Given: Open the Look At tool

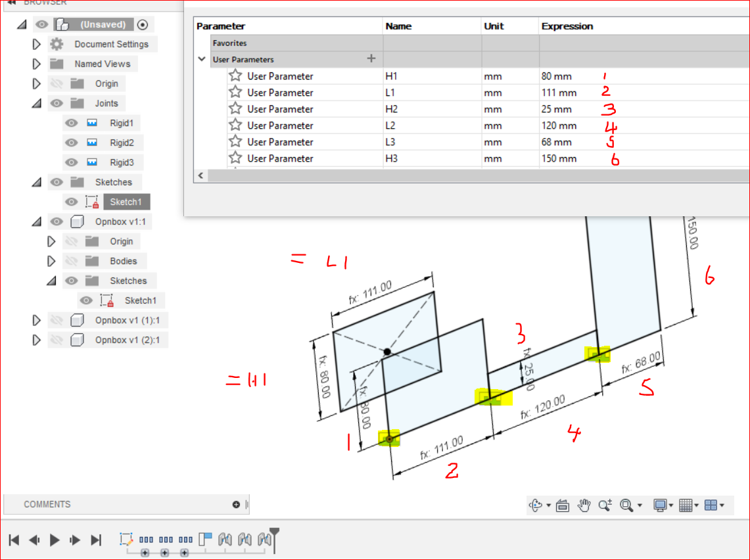Looking at the screenshot, I should pyautogui.click(x=562, y=505).
